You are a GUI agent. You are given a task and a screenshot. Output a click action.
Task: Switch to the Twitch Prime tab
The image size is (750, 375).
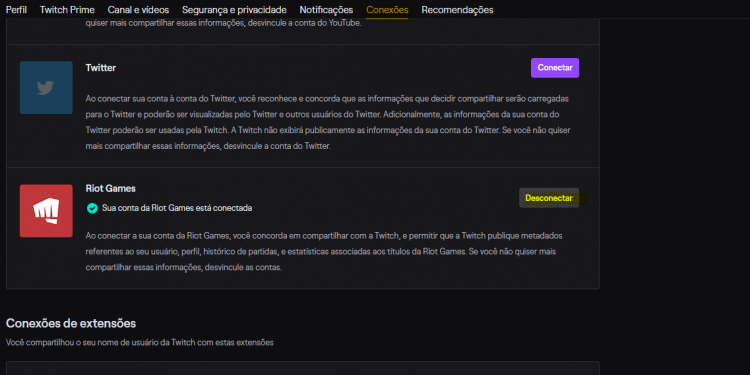(x=67, y=10)
